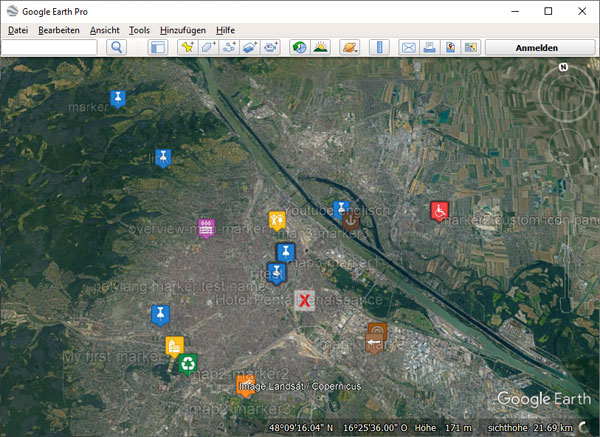Click the blue pin above My first marker

pyautogui.click(x=160, y=315)
